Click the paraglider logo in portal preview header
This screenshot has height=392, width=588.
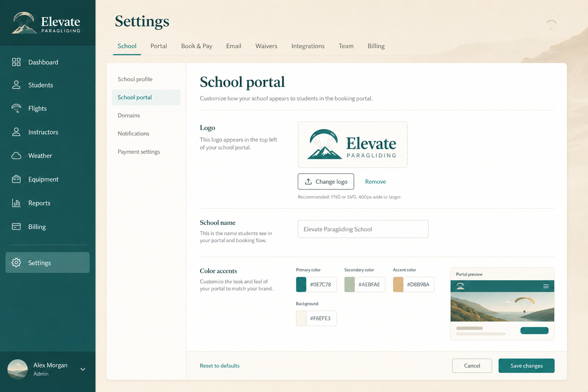tap(461, 286)
